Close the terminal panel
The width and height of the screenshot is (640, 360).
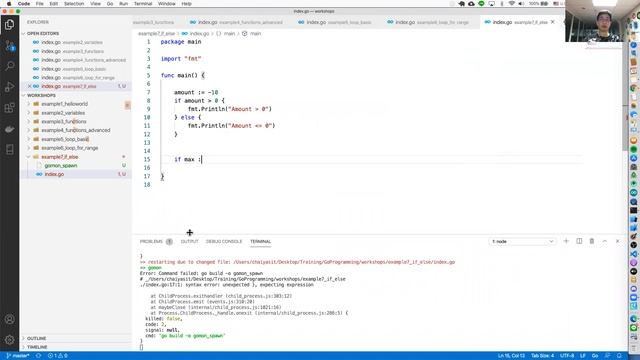617,241
